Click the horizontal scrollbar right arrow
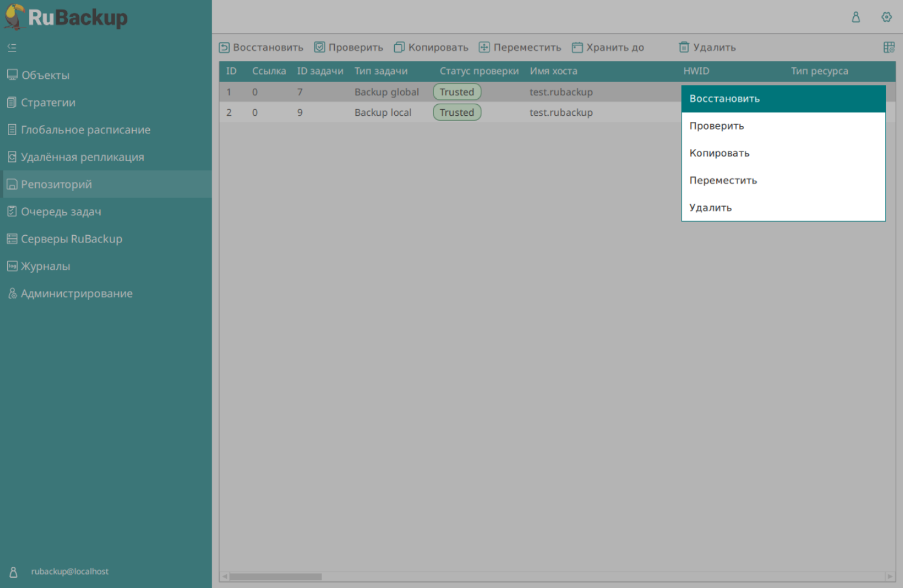Image resolution: width=903 pixels, height=588 pixels. (890, 576)
